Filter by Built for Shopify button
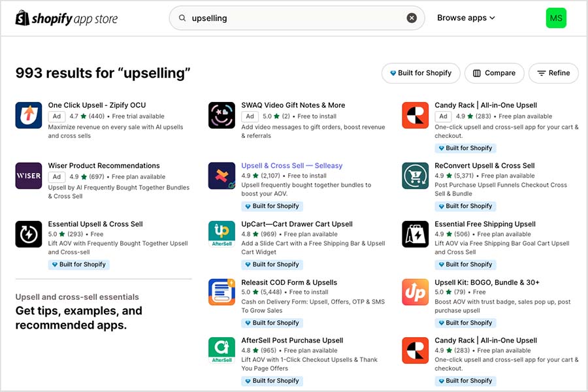 421,73
